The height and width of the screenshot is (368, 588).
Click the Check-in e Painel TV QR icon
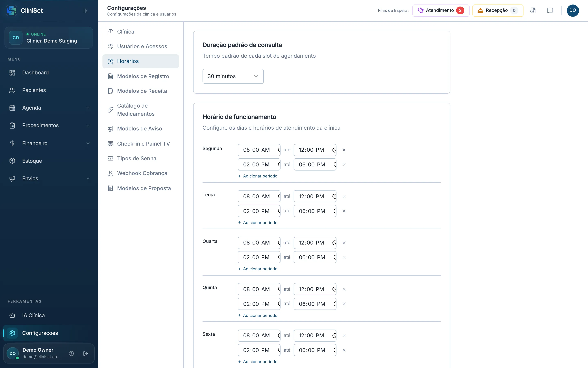point(110,144)
